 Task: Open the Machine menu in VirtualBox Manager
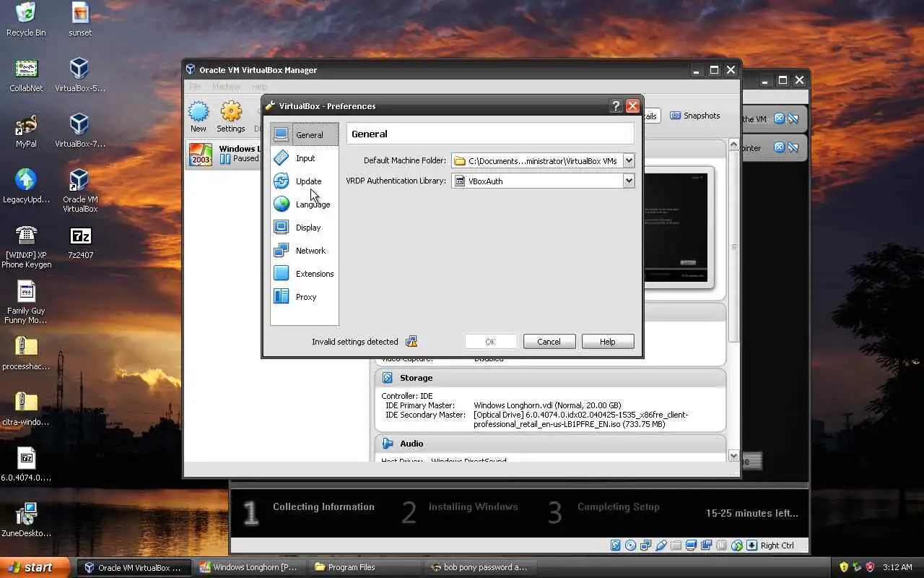[226, 87]
